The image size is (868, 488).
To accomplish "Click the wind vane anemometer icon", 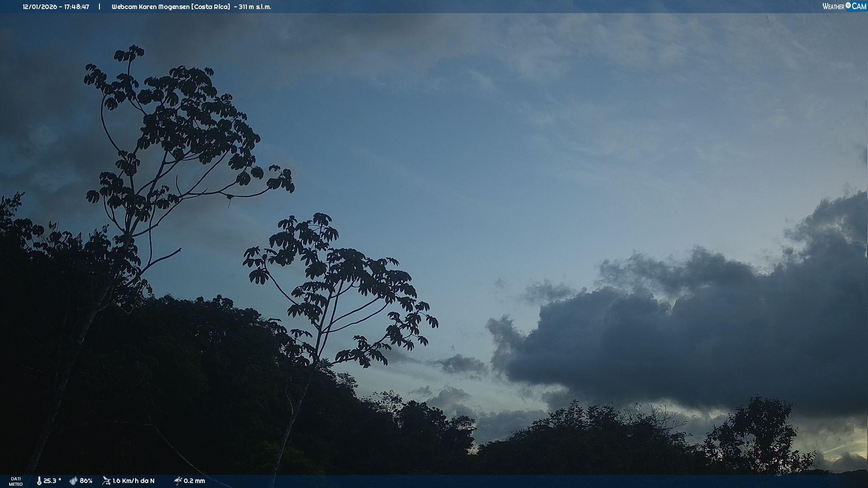I will 106,481.
